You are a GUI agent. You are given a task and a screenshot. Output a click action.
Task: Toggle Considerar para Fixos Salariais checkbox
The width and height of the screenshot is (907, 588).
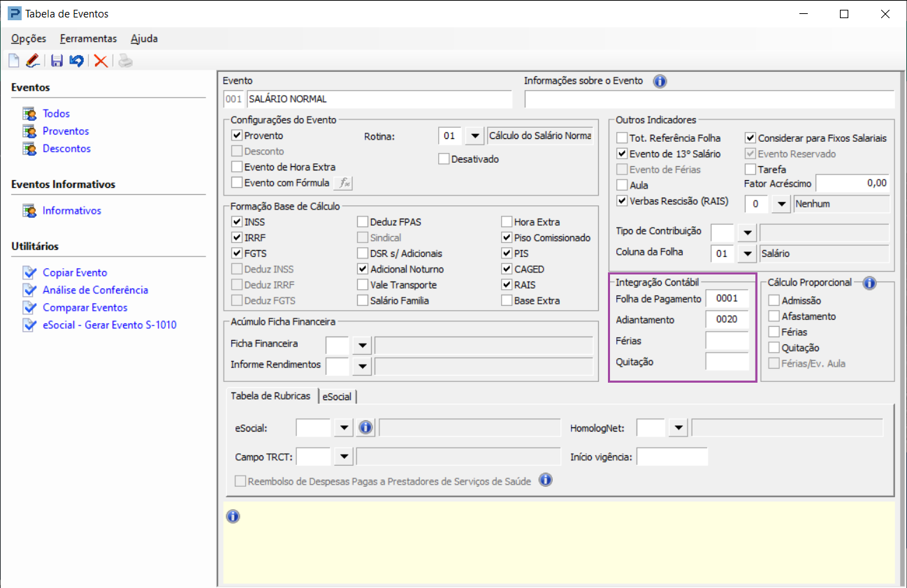pyautogui.click(x=750, y=138)
